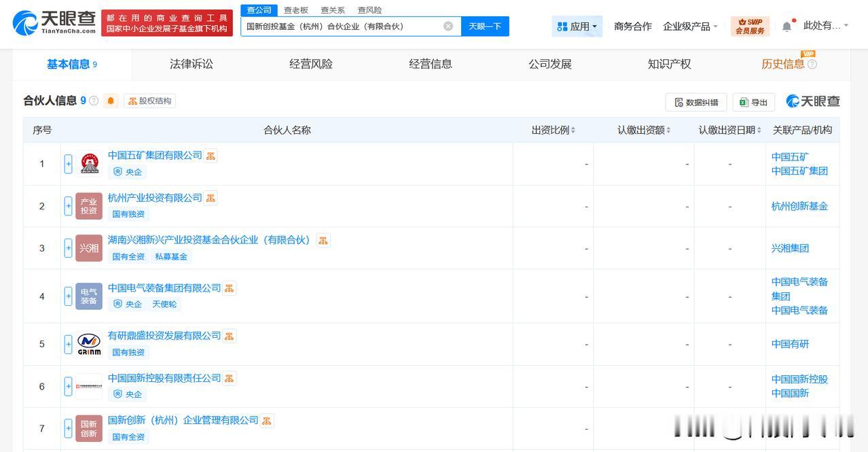Open the notification bell in header
The height and width of the screenshot is (452, 868).
pos(786,26)
